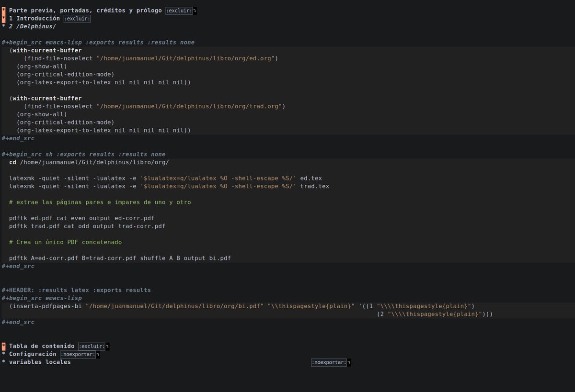Select the :noexportar: tag on 'Configuración' heading
575x392 pixels.
pyautogui.click(x=78, y=355)
